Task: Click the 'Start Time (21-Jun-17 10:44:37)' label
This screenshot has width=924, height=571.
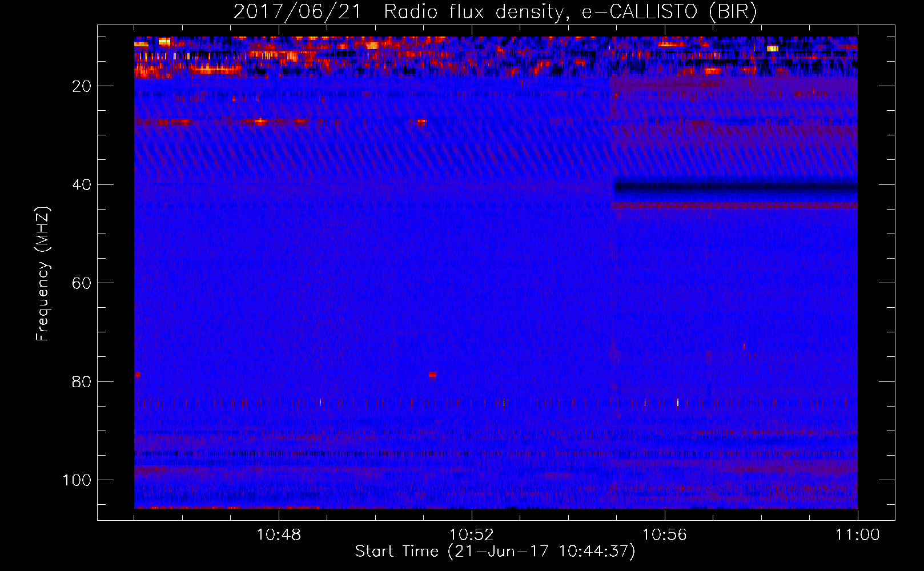Action: pos(495,552)
